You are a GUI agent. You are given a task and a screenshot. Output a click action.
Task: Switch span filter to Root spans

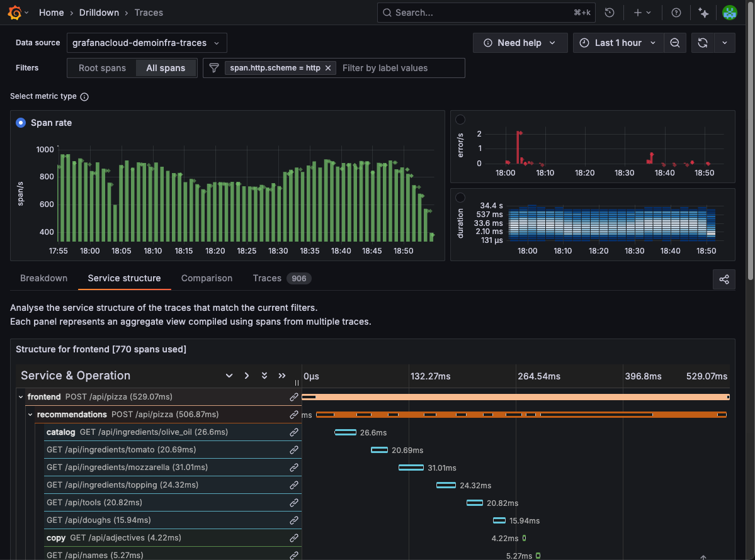(103, 68)
